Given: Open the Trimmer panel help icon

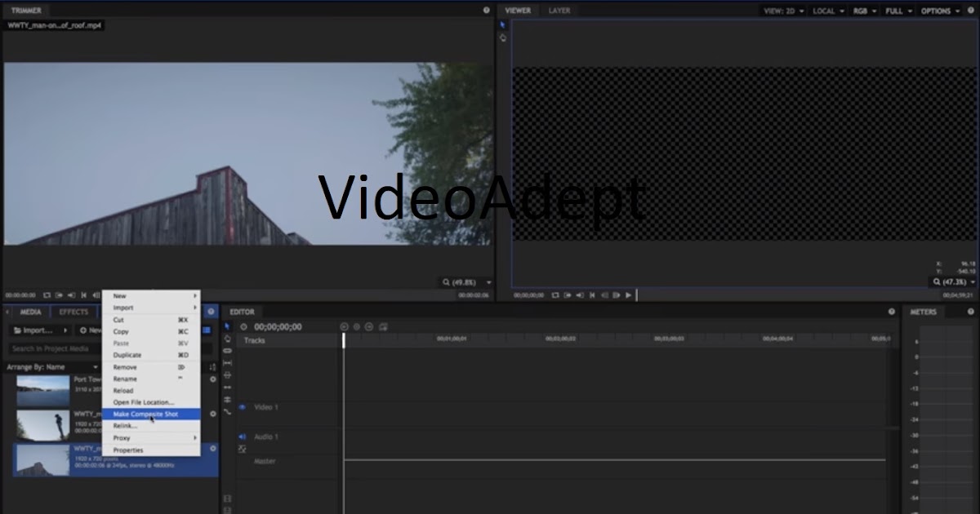Looking at the screenshot, I should pos(486,11).
